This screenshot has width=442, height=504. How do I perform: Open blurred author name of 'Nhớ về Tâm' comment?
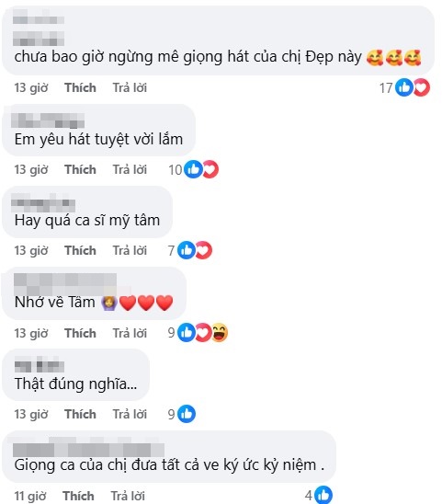[x=65, y=284]
